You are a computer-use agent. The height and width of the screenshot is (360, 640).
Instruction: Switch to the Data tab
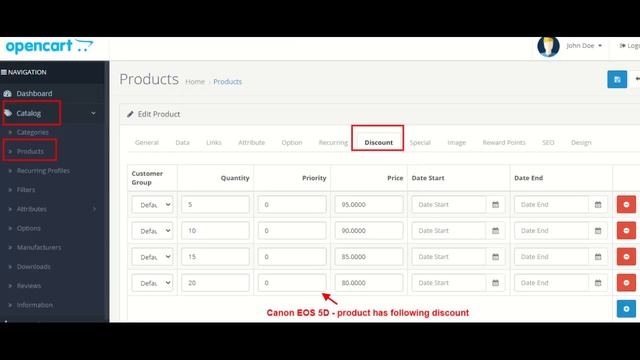tap(182, 142)
